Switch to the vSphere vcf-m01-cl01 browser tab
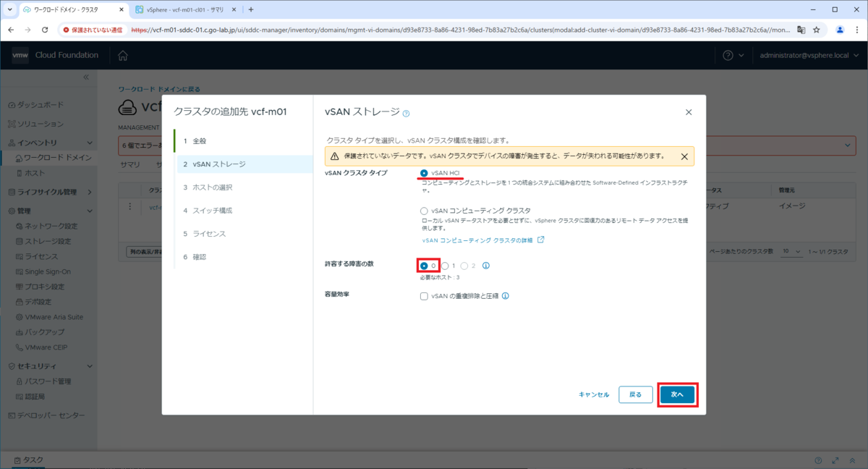This screenshot has height=469, width=868. point(186,10)
